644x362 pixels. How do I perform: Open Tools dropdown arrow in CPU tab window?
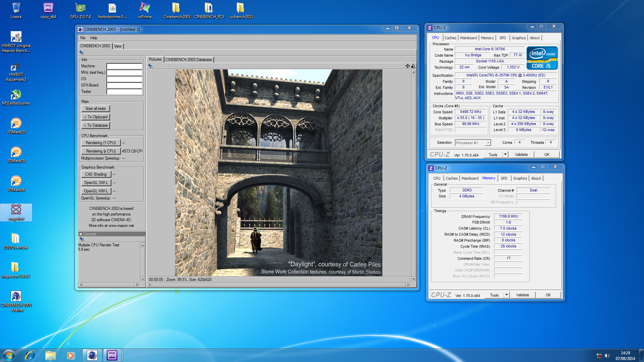505,155
